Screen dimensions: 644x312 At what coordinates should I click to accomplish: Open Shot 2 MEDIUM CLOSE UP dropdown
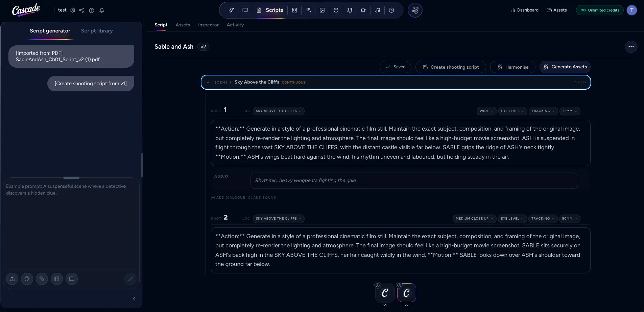474,219
